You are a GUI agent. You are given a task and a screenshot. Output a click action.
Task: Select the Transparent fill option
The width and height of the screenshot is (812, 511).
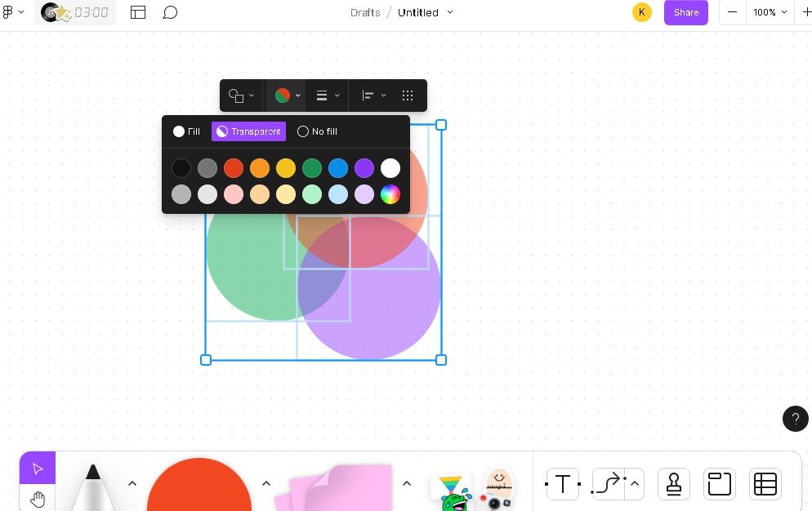[248, 131]
